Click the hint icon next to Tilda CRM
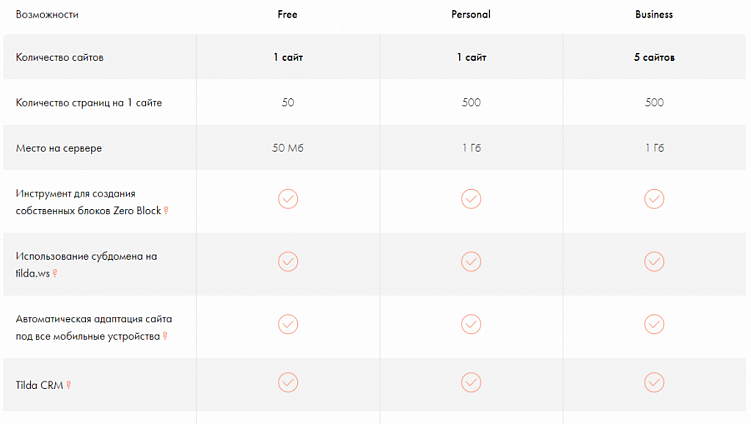This screenshot has height=424, width=751. pos(70,385)
